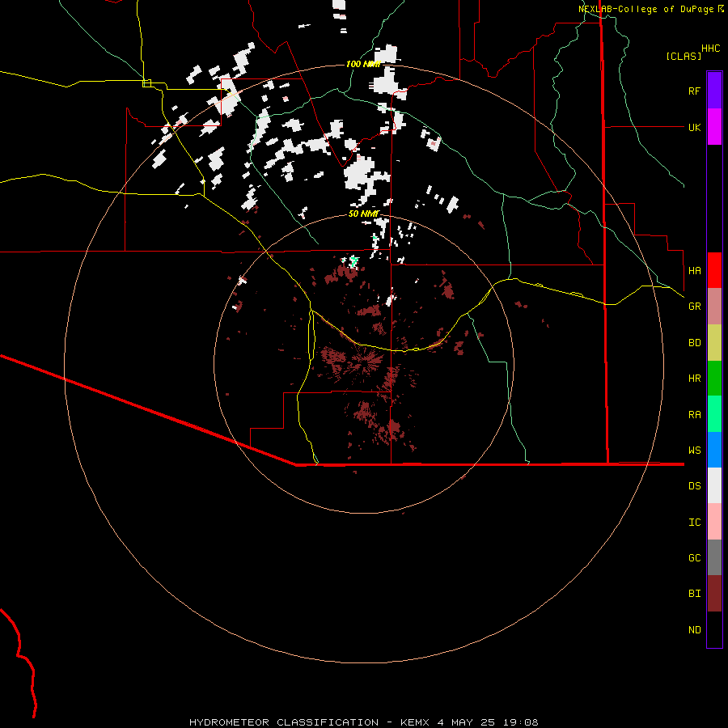The image size is (728, 728).
Task: Click the BD legend label
Action: 694,343
